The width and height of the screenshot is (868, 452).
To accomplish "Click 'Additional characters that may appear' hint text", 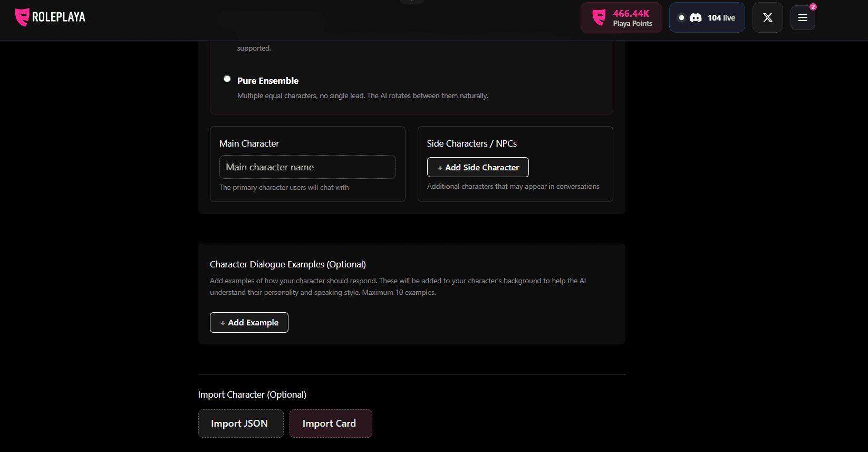I will coord(513,186).
